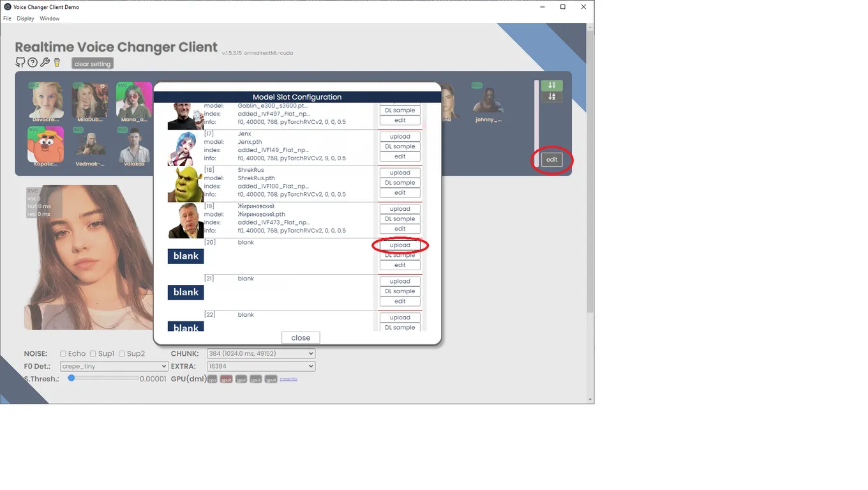Click edit for Goblin model slot
868x490 pixels.
tap(400, 120)
